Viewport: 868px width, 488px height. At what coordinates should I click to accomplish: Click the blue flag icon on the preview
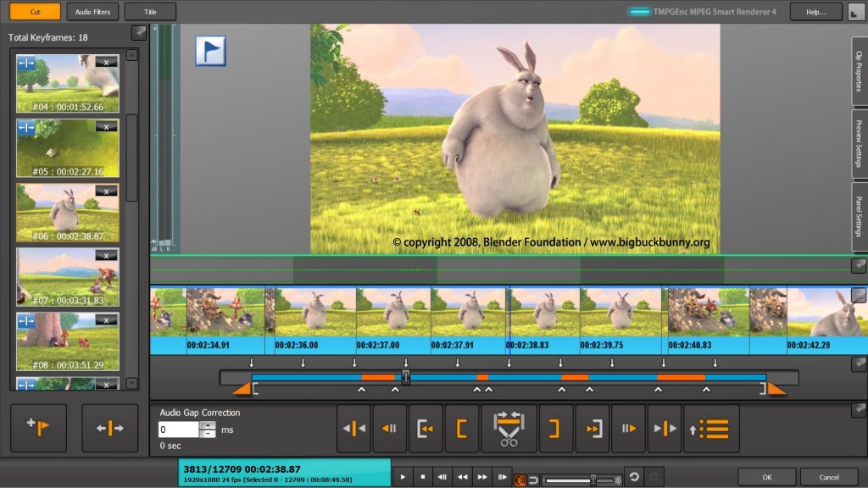click(210, 50)
